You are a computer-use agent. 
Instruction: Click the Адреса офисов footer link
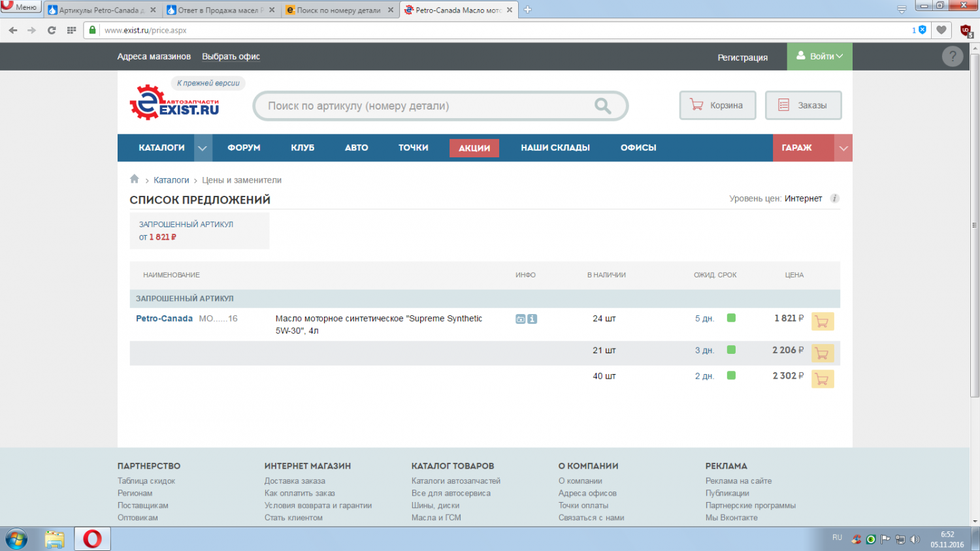pyautogui.click(x=587, y=494)
